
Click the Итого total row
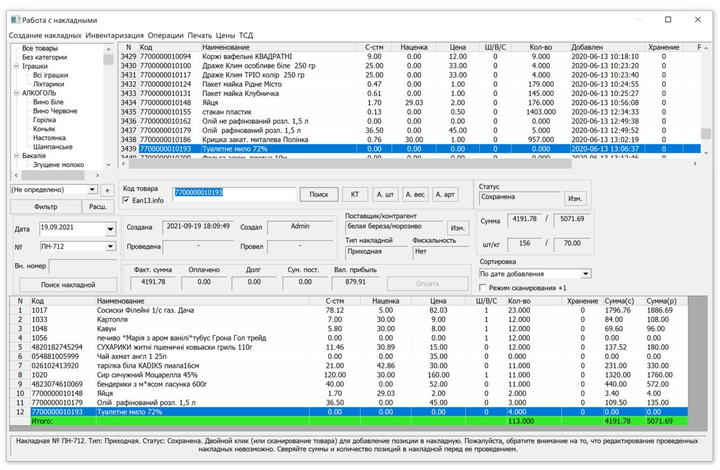[349, 421]
